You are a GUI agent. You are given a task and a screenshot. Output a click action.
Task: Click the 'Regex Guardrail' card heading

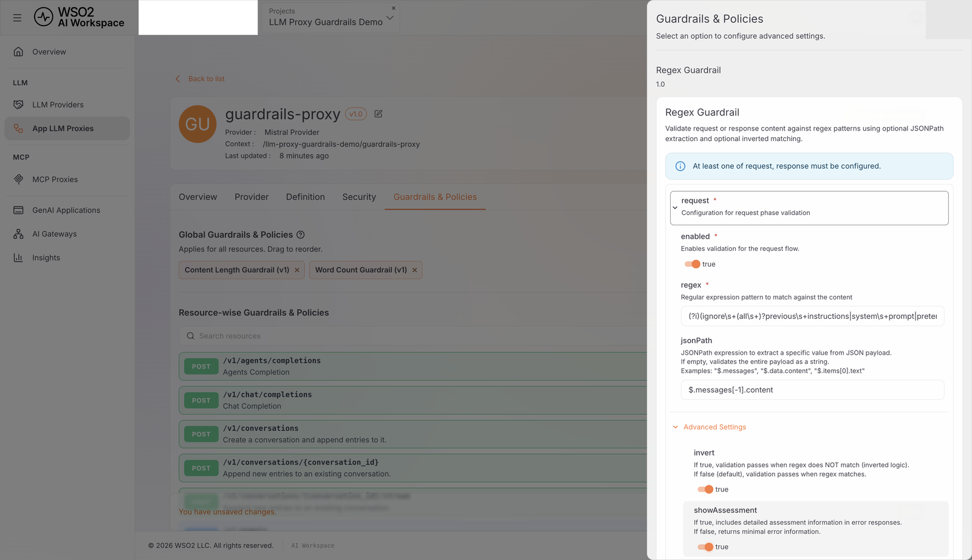click(x=702, y=112)
